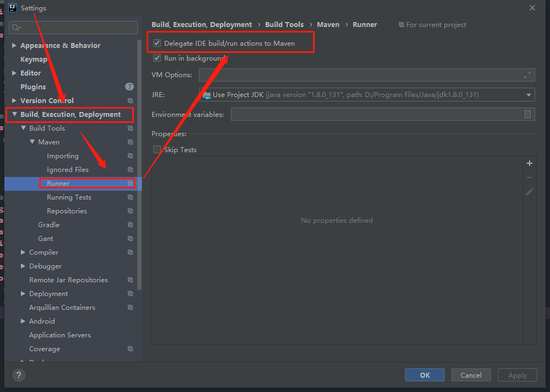Click project-level icon beside Build Tools

[130, 128]
